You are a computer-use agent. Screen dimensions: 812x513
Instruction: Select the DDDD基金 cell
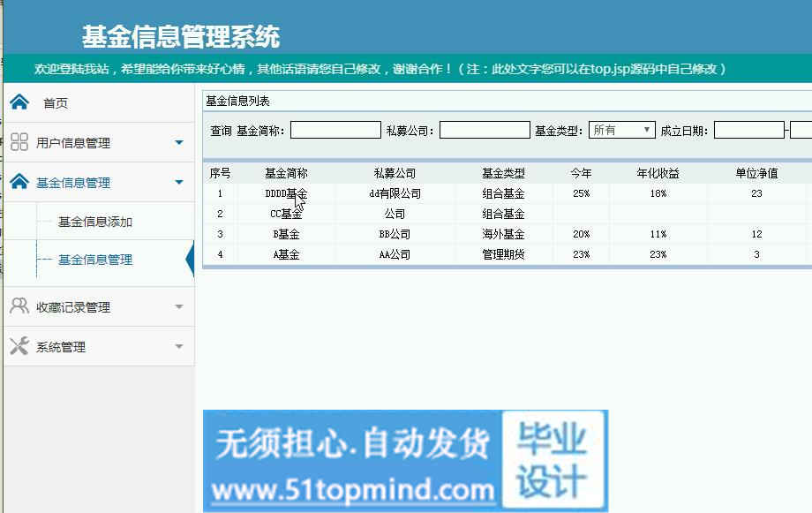(x=286, y=193)
